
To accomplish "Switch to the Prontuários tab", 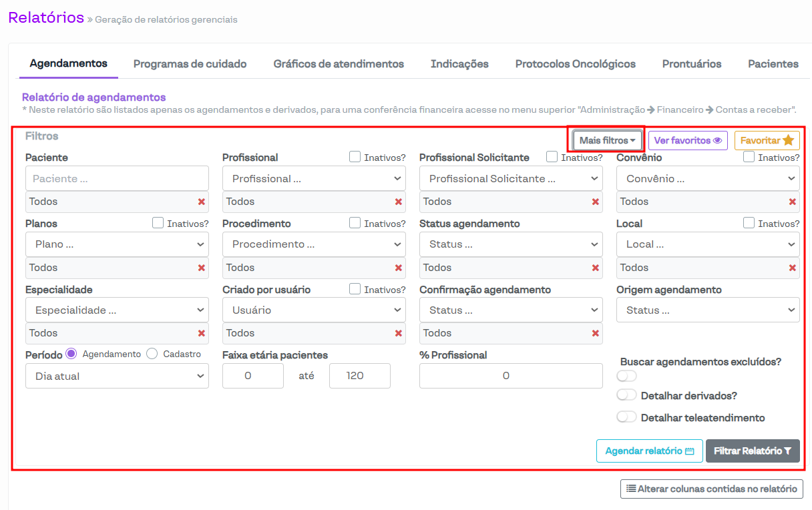I will [691, 64].
